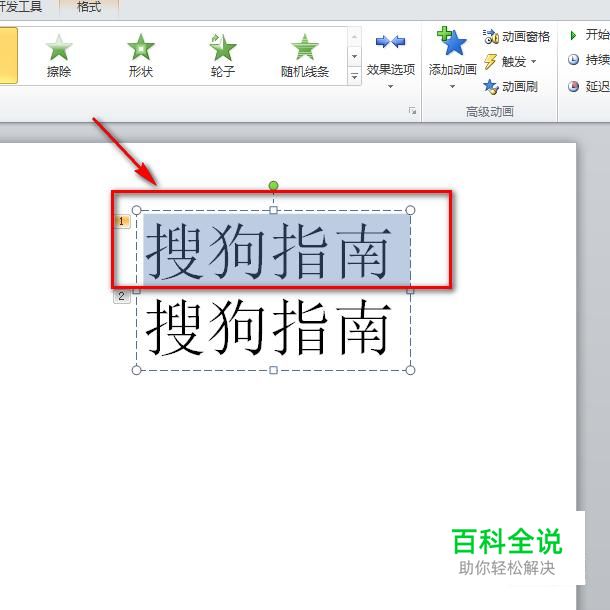Click top-left corner handle of text box
The height and width of the screenshot is (610, 610).
point(137,210)
